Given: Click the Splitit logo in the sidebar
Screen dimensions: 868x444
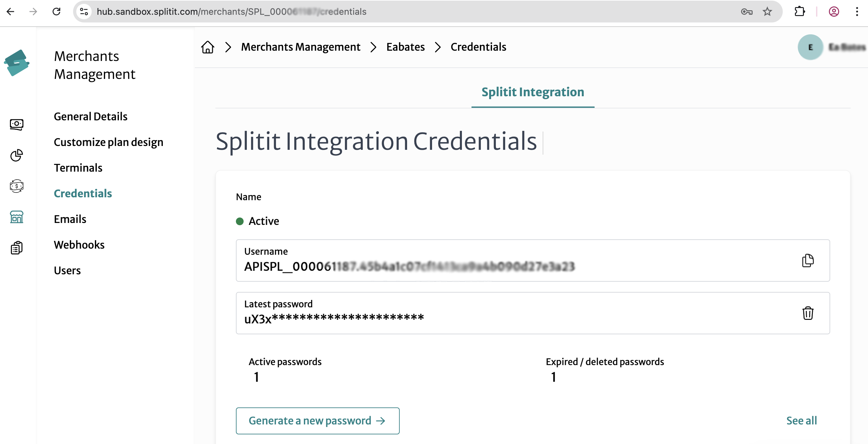Looking at the screenshot, I should [17, 63].
